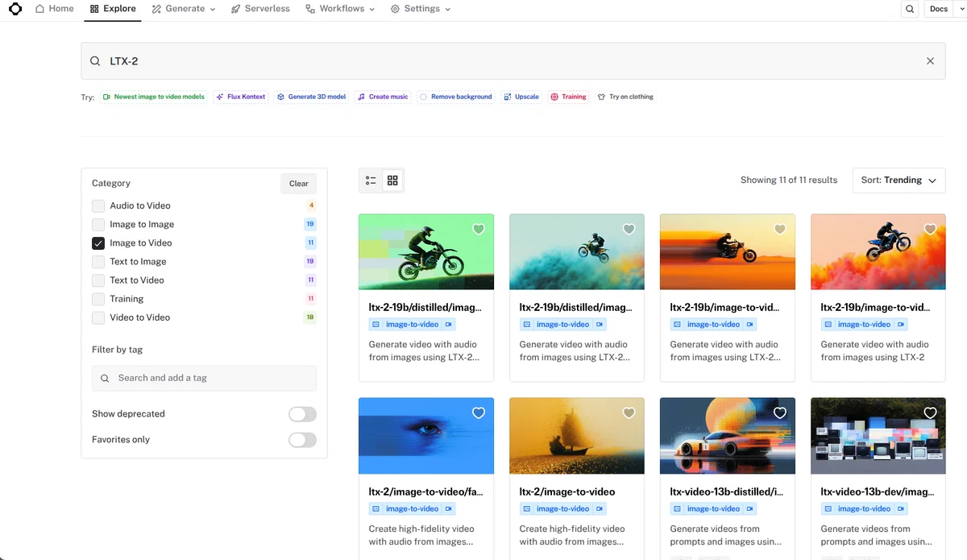This screenshot has width=967, height=560.
Task: Try Generate 3D model suggestion
Action: pyautogui.click(x=311, y=97)
